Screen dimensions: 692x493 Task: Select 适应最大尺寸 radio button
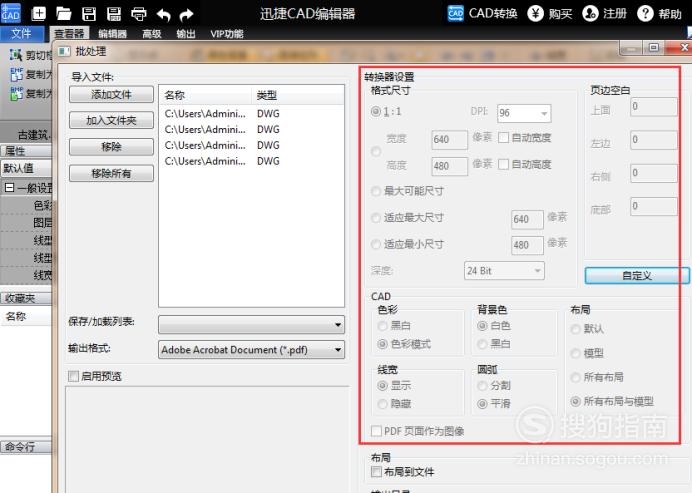click(376, 218)
